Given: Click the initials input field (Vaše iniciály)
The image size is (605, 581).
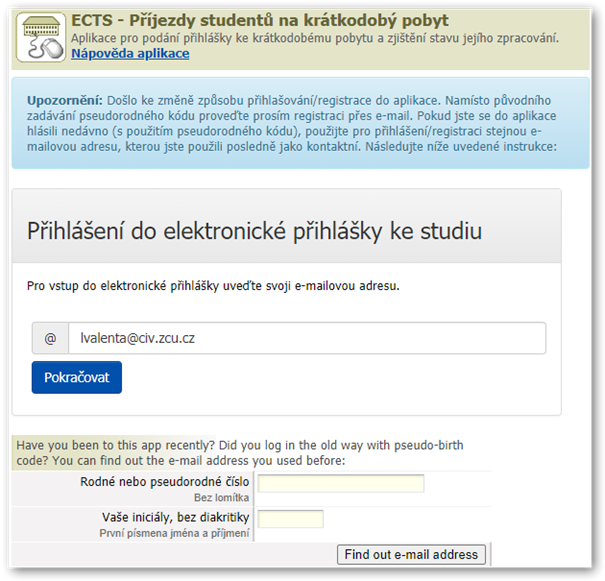Looking at the screenshot, I should click(290, 519).
